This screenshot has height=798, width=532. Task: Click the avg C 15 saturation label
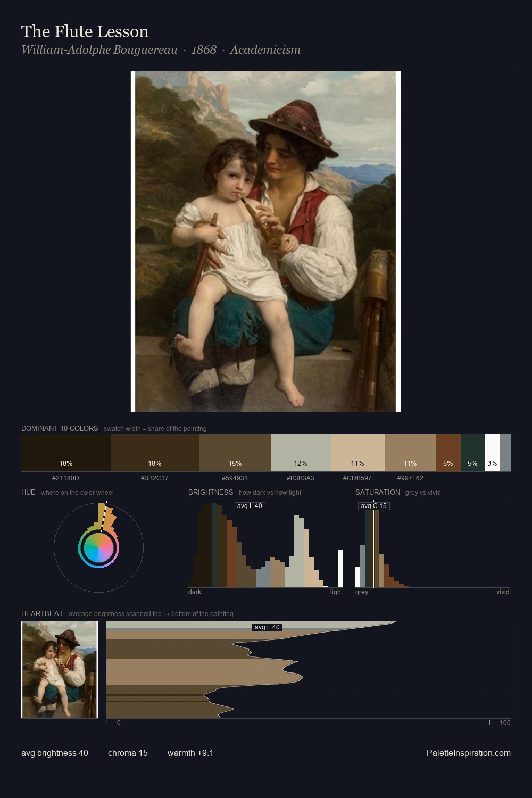point(373,506)
